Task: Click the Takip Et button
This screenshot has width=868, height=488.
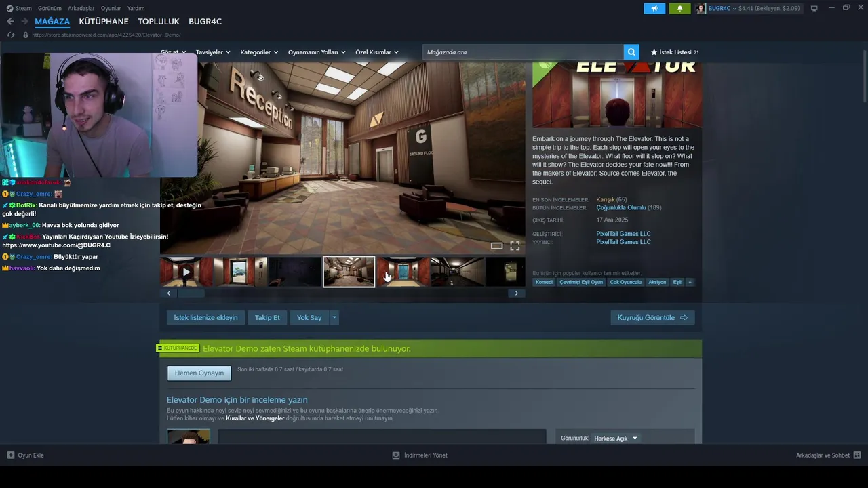Action: (267, 317)
